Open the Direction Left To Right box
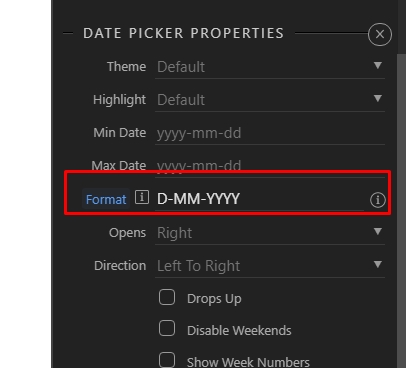The width and height of the screenshot is (406, 368). click(270, 266)
